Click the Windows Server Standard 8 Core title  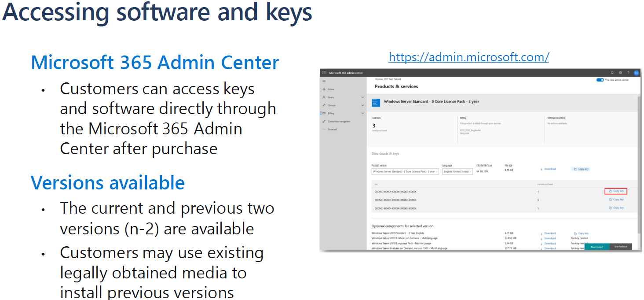(432, 102)
